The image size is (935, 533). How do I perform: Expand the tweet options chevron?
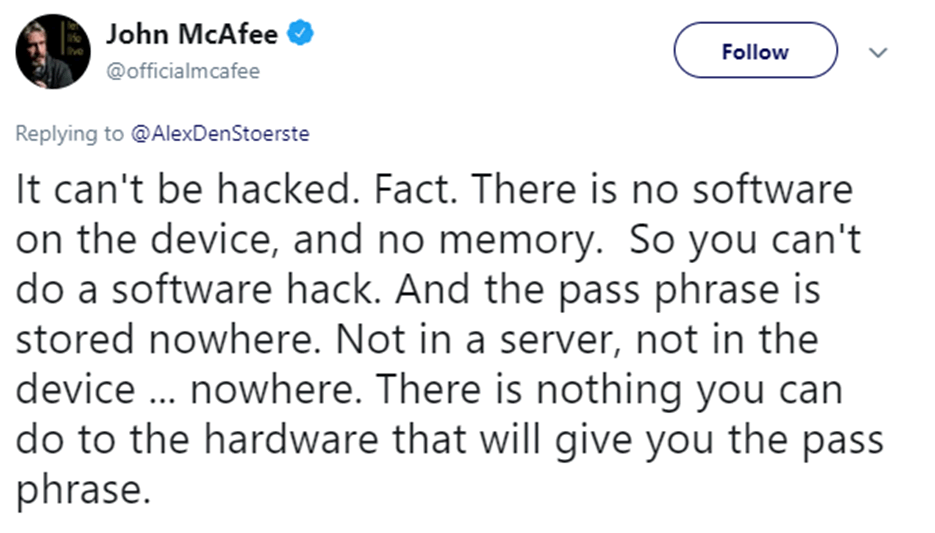click(x=878, y=53)
